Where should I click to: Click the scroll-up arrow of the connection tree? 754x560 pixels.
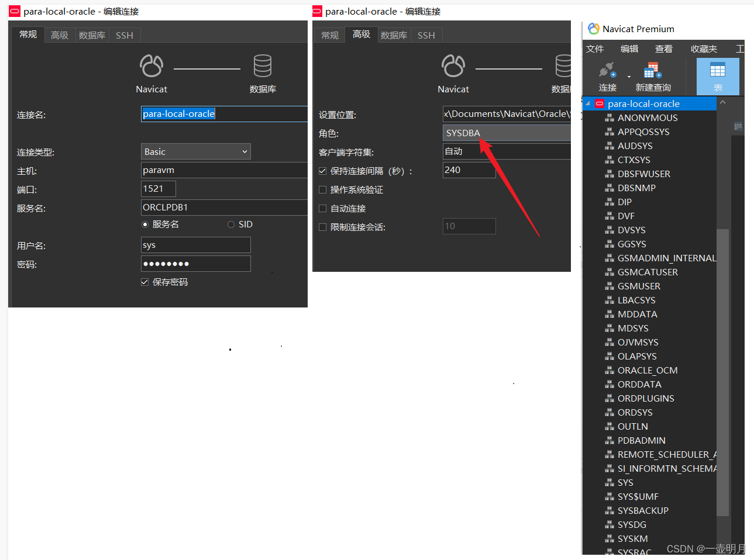[723, 102]
